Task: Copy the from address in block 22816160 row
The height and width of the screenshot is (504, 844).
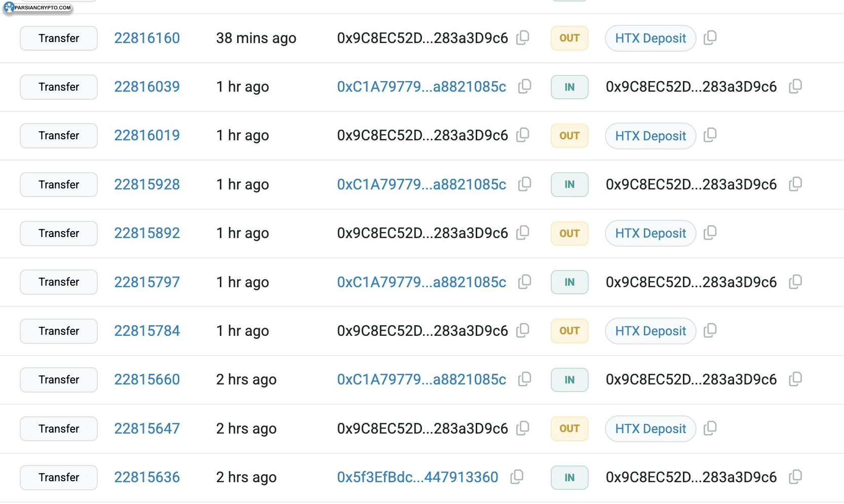Action: point(523,37)
